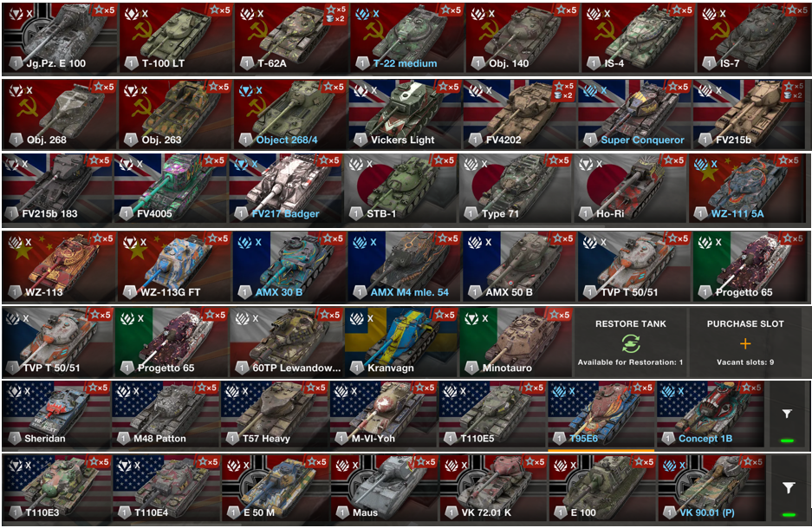Pick the Object 268/4 tank
Image resolution: width=812 pixels, height=528 pixels.
tap(289, 114)
